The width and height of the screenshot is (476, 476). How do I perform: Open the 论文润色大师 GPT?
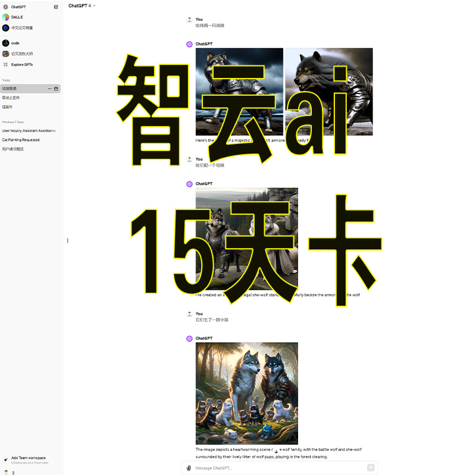click(22, 54)
